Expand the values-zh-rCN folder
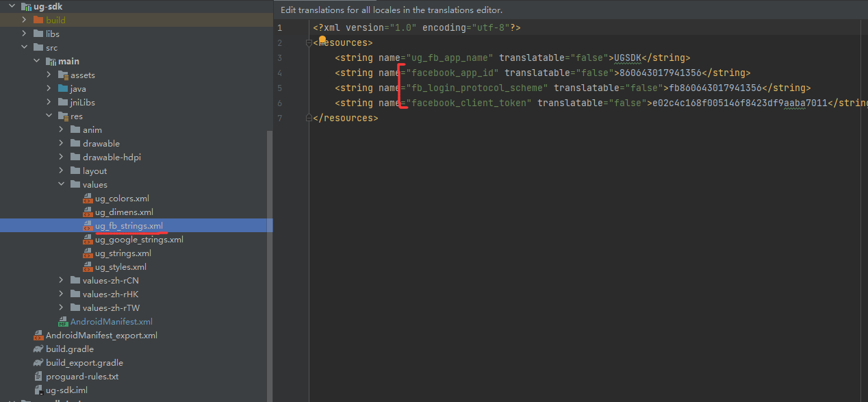The height and width of the screenshot is (402, 868). 61,281
